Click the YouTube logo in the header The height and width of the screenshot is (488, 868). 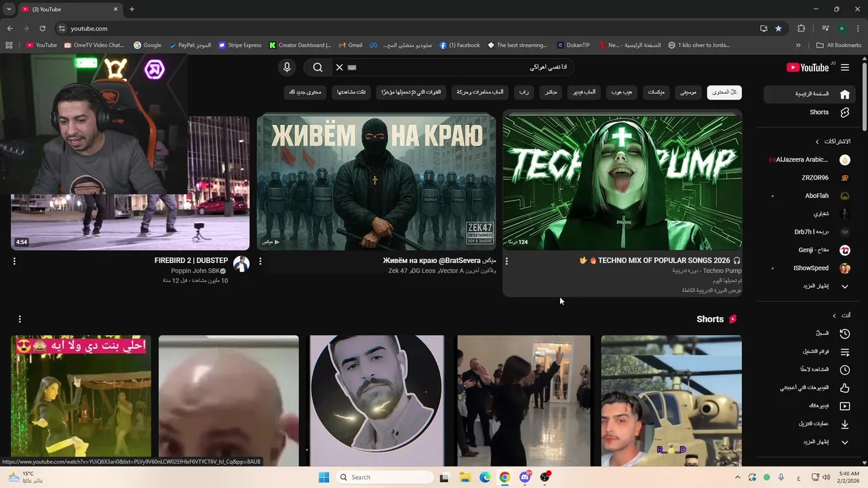pos(807,67)
